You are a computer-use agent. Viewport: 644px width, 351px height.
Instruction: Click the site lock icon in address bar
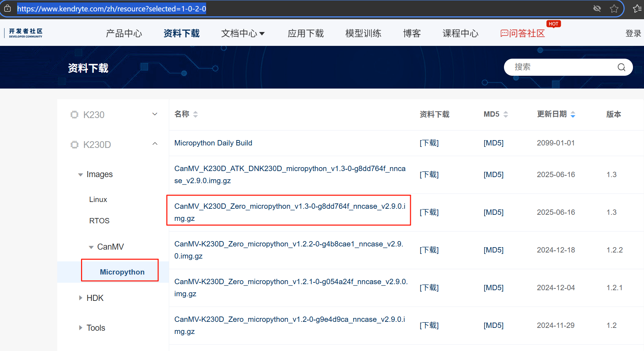point(7,9)
